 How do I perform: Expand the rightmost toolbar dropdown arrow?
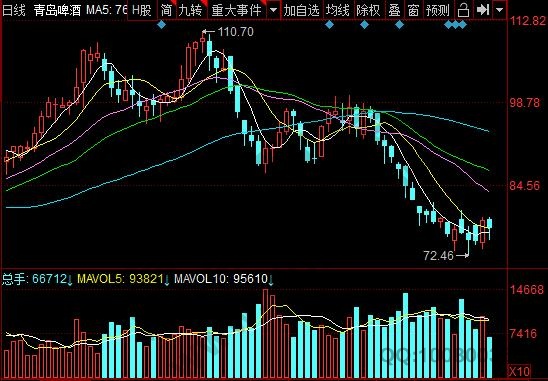[500, 10]
